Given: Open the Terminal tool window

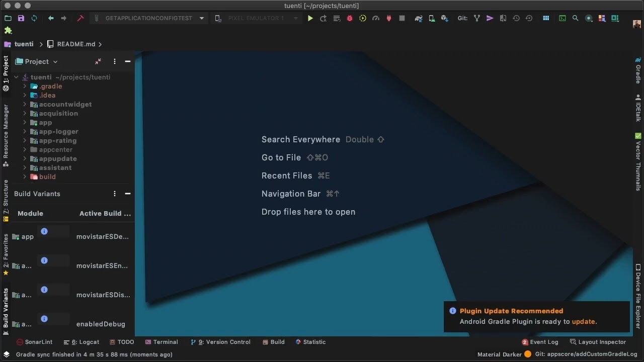Looking at the screenshot, I should (162, 342).
